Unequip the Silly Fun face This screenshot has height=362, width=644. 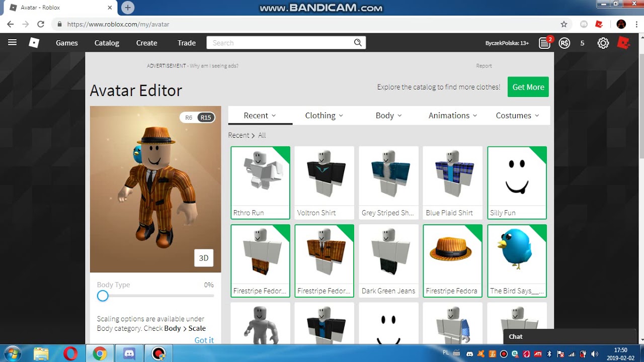pos(517,183)
